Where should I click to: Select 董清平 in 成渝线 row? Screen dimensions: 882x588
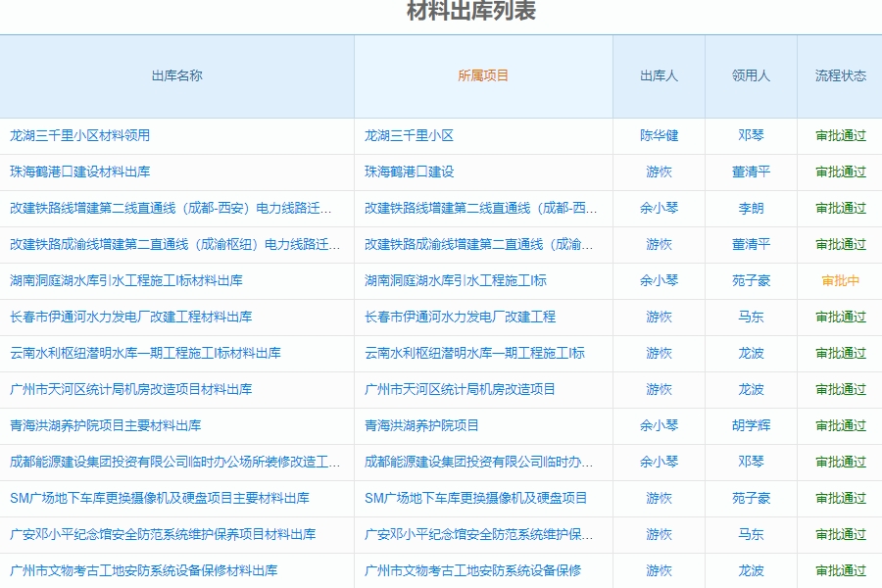(751, 244)
